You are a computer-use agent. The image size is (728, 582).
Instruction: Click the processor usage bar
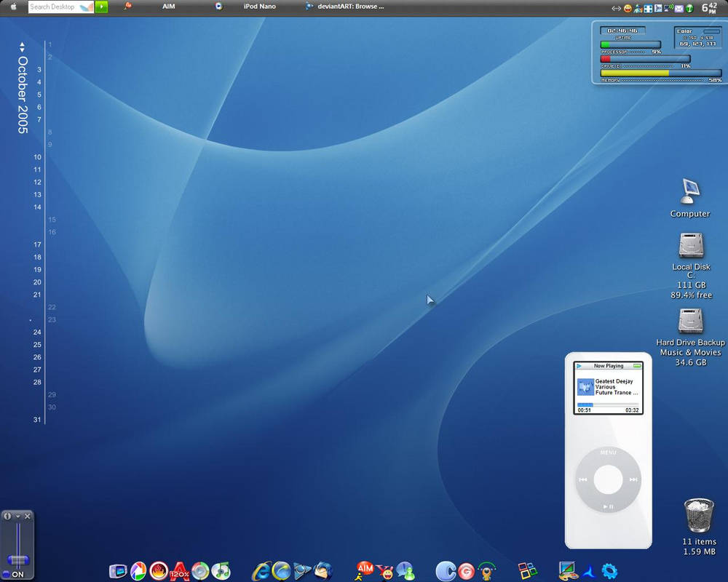point(630,44)
